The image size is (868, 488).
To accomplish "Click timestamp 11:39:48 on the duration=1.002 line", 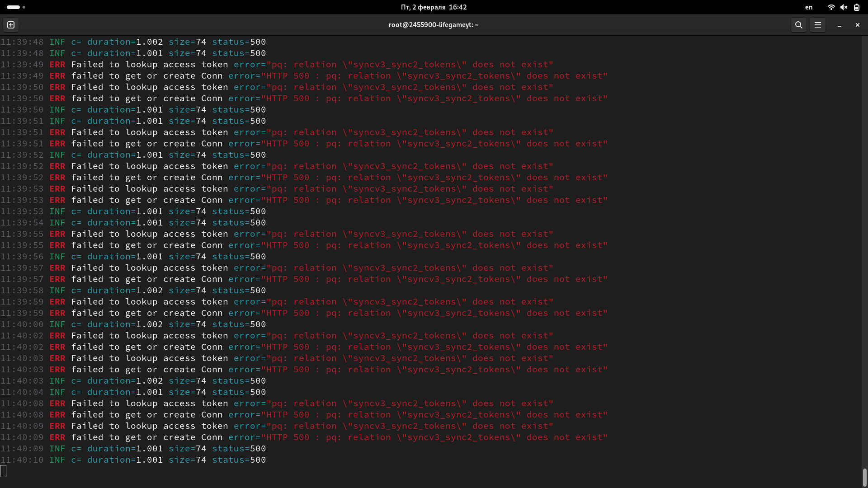I will coord(22,42).
